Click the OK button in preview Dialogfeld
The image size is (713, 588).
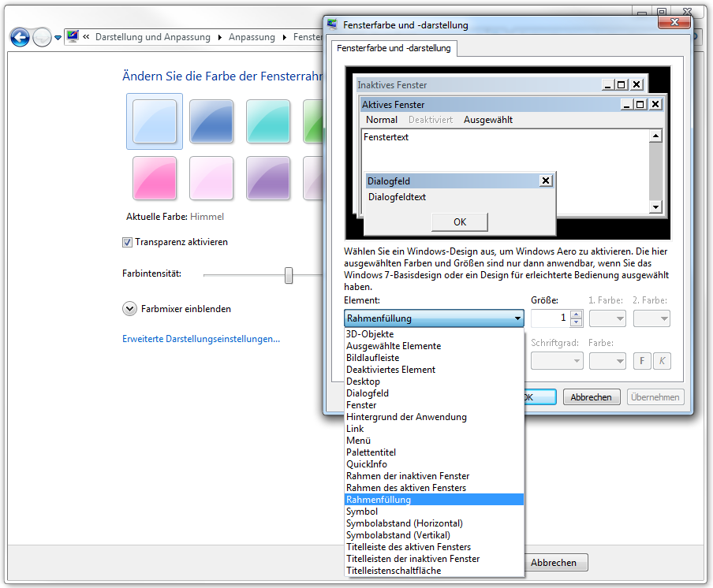[x=460, y=222]
